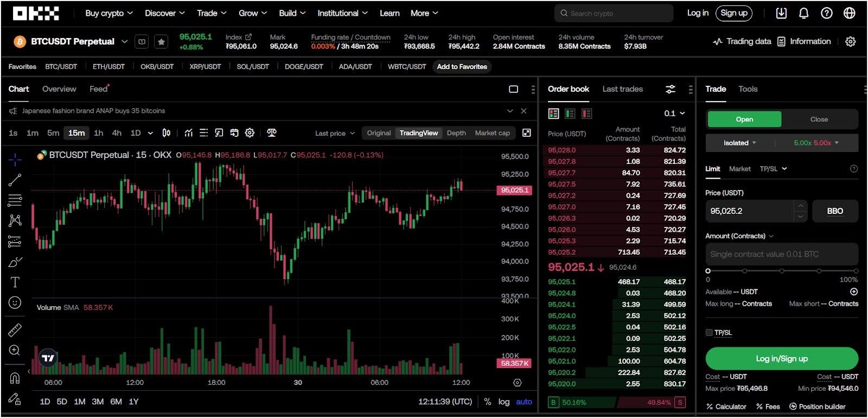Open order book filter settings icon
Image resolution: width=868 pixels, height=418 pixels.
point(671,89)
